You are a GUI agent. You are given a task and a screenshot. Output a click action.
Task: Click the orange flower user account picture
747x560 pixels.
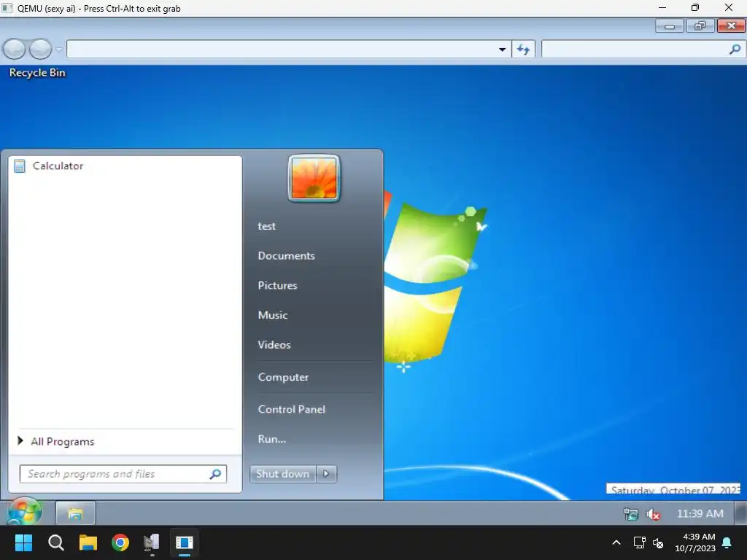[314, 179]
